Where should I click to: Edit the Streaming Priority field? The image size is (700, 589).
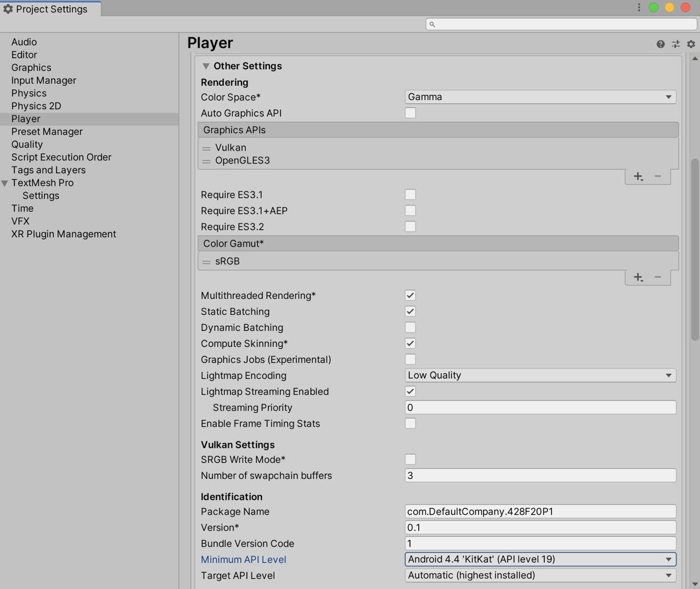pyautogui.click(x=540, y=407)
